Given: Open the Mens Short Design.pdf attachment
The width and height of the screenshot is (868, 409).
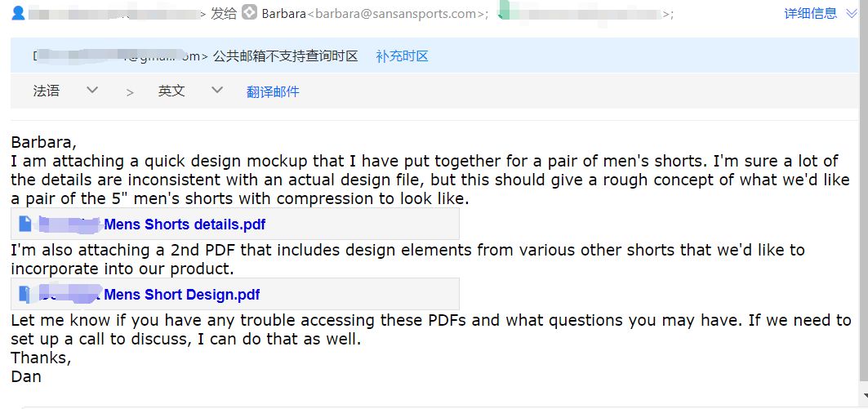Looking at the screenshot, I should pyautogui.click(x=181, y=295).
